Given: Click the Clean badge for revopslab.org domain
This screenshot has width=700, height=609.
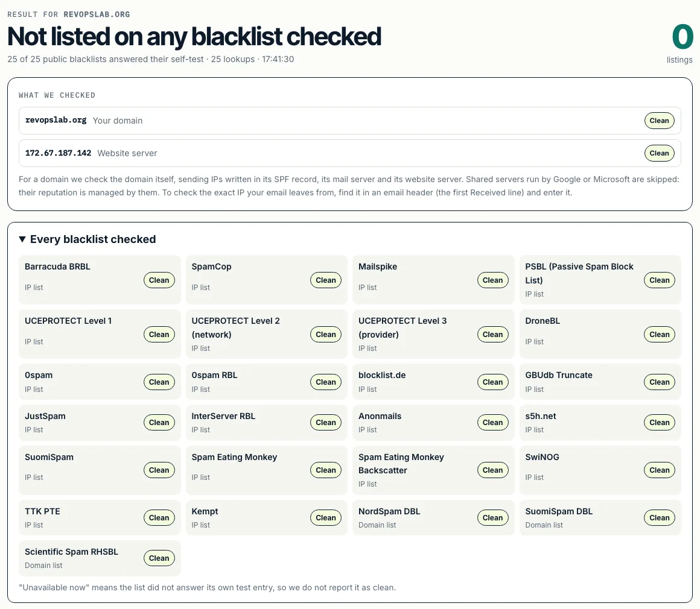Looking at the screenshot, I should coord(659,121).
